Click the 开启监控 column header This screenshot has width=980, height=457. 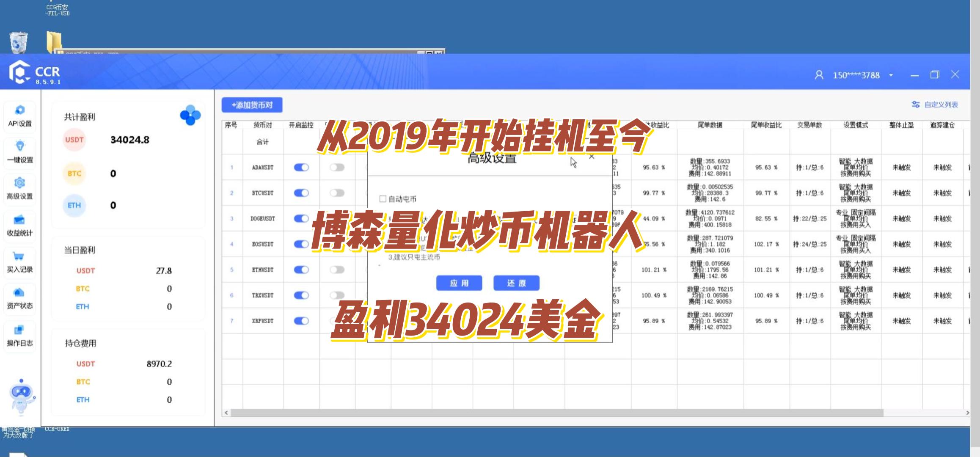(301, 125)
